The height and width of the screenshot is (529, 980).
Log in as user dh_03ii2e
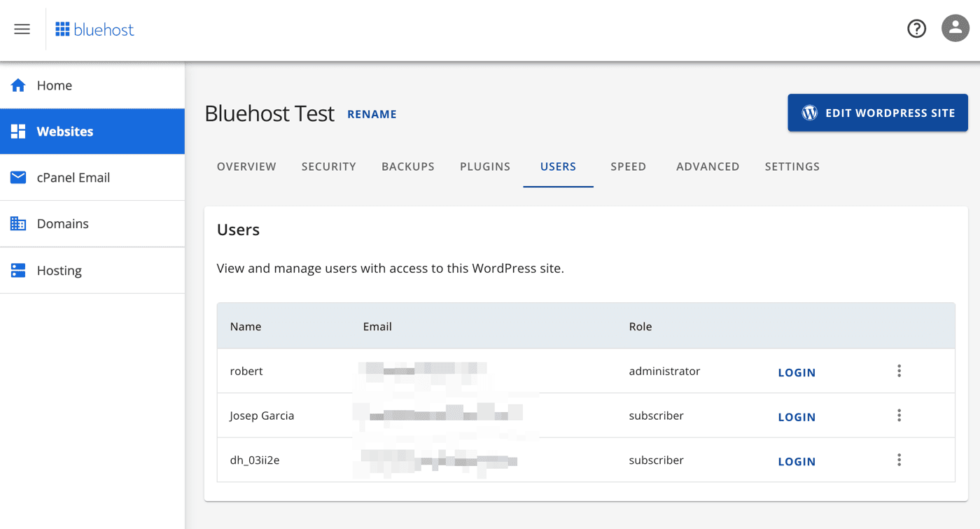797,461
